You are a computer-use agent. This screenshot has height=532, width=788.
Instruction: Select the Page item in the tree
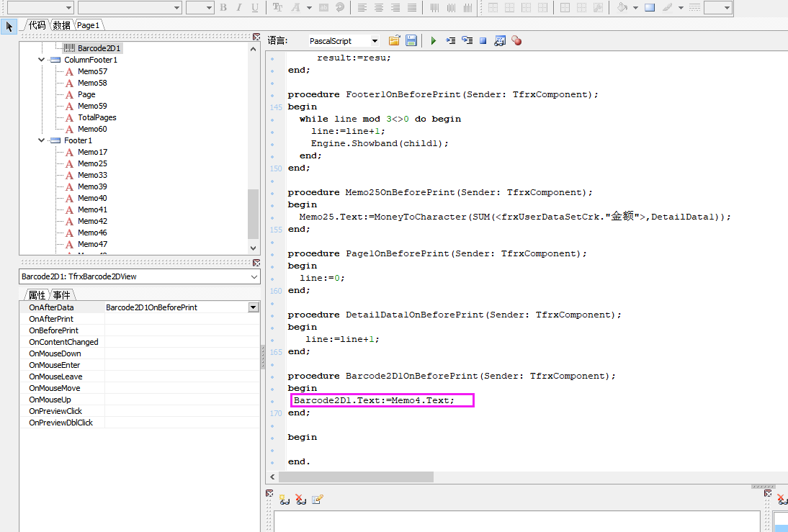click(86, 94)
